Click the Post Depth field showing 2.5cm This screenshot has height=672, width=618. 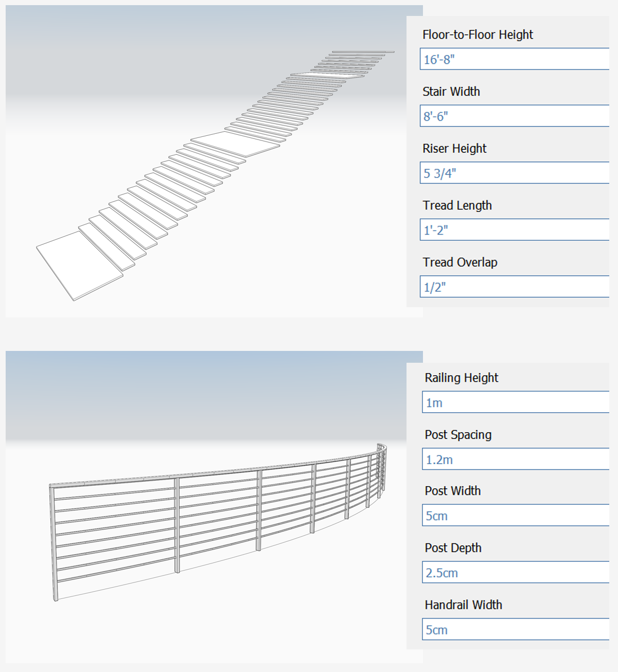[x=516, y=572]
